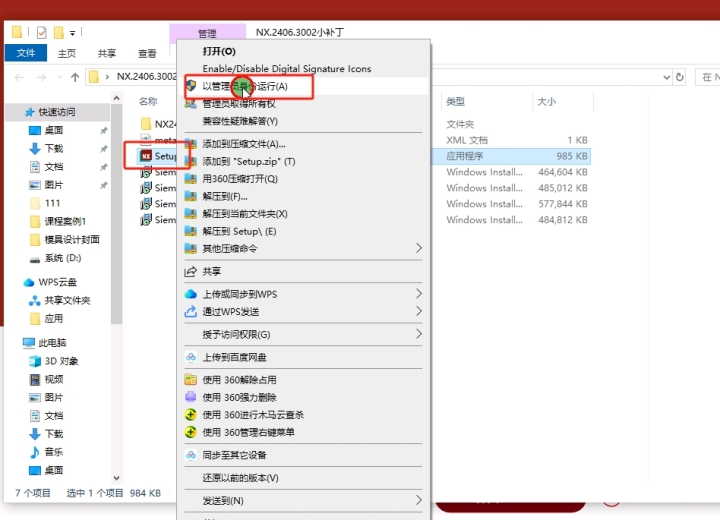Pick 管理员取得所有权 menu entry
720x520 pixels.
239,104
